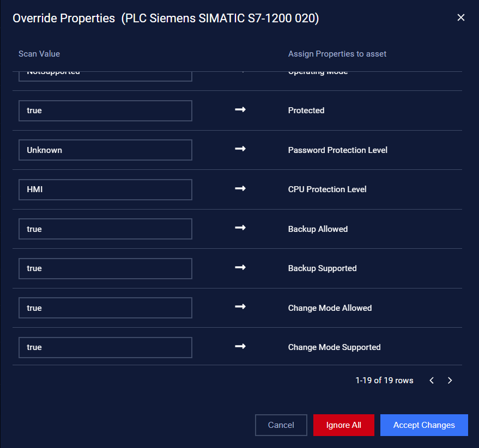
Task: Click the arrow icon for Backup Supported
Action: click(x=240, y=268)
